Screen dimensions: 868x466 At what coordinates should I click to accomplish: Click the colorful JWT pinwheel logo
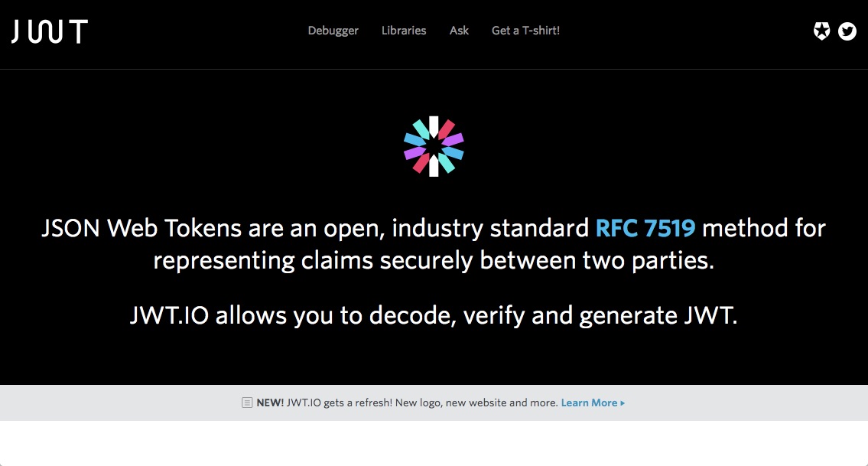[x=434, y=146]
